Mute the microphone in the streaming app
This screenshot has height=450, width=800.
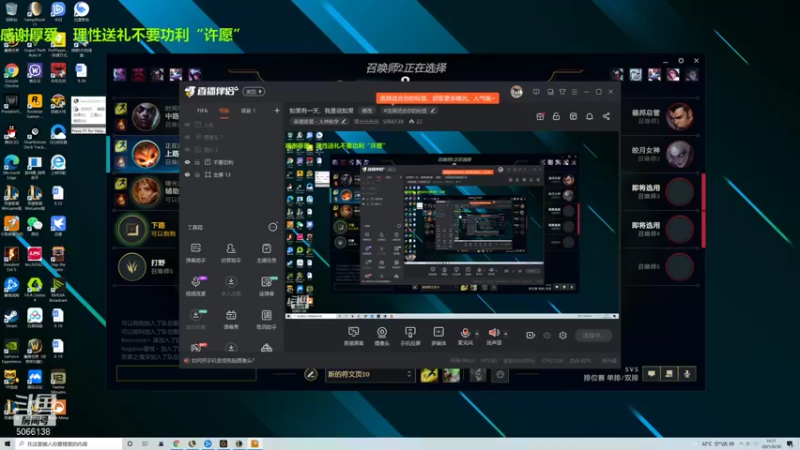click(x=465, y=333)
